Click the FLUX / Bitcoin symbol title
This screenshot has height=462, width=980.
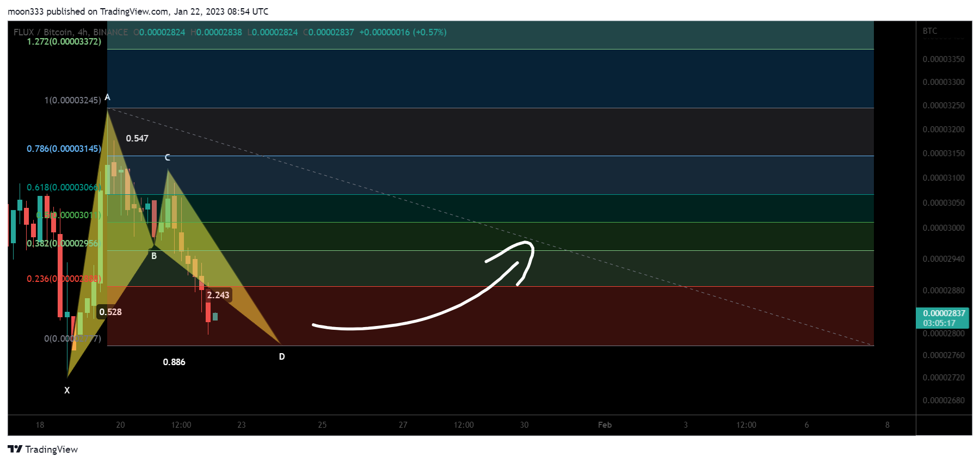point(44,32)
